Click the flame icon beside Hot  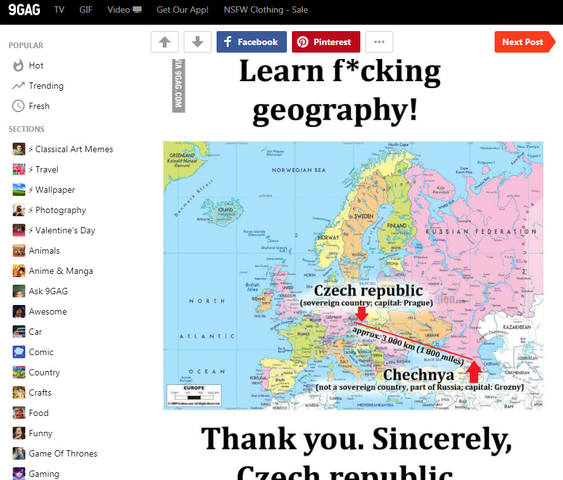point(18,65)
